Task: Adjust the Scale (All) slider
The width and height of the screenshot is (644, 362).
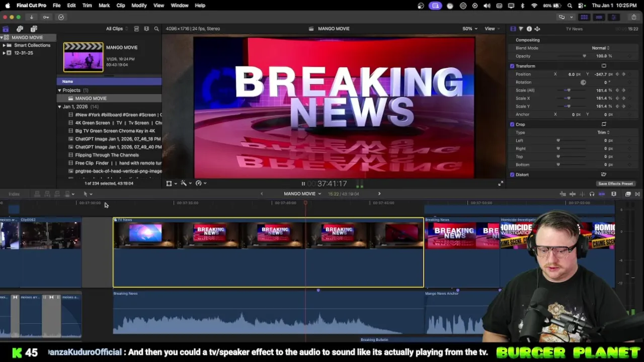Action: (x=573, y=90)
